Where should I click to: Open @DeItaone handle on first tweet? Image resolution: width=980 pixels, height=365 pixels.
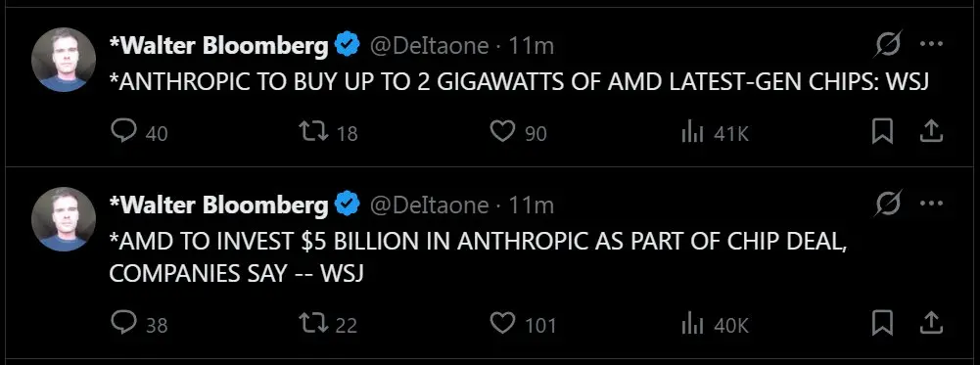(430, 46)
